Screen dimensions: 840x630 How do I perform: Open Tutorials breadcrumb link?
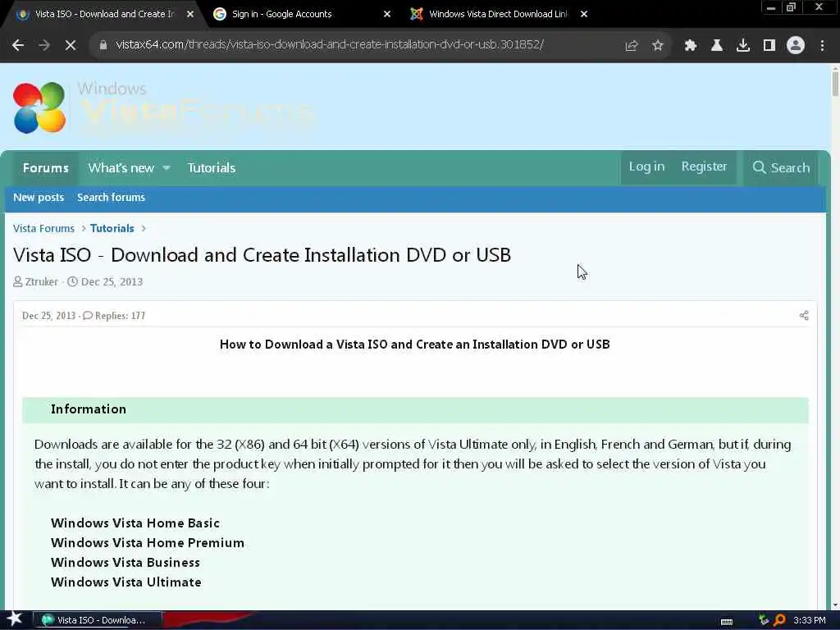click(112, 228)
